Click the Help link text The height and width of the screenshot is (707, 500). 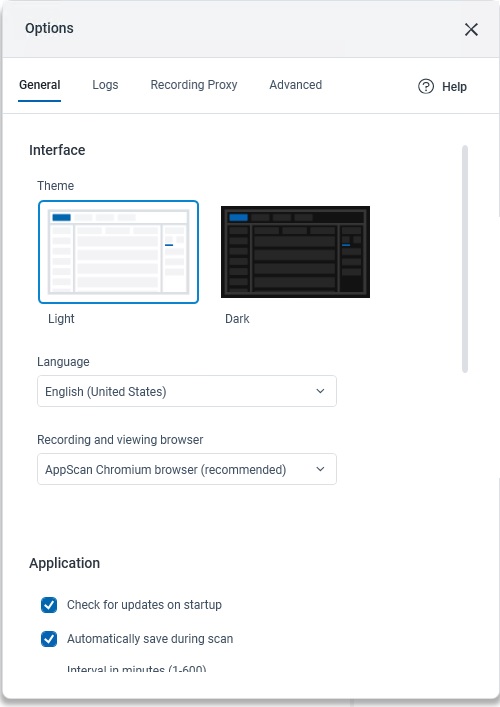[x=454, y=87]
